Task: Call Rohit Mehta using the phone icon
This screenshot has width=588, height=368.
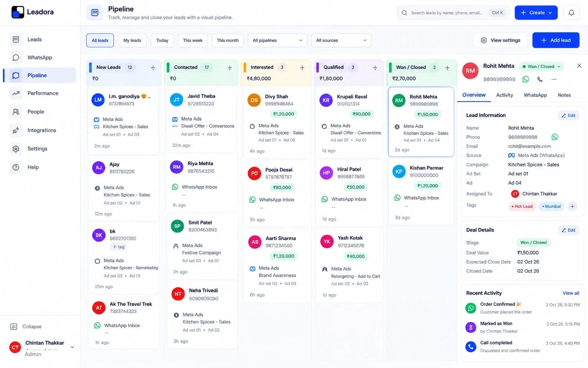Action: coord(540,79)
